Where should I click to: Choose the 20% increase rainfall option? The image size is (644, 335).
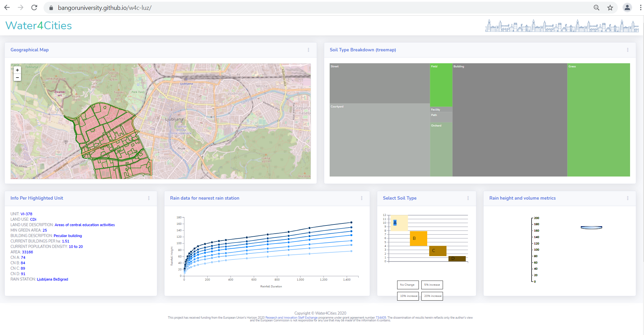click(432, 296)
